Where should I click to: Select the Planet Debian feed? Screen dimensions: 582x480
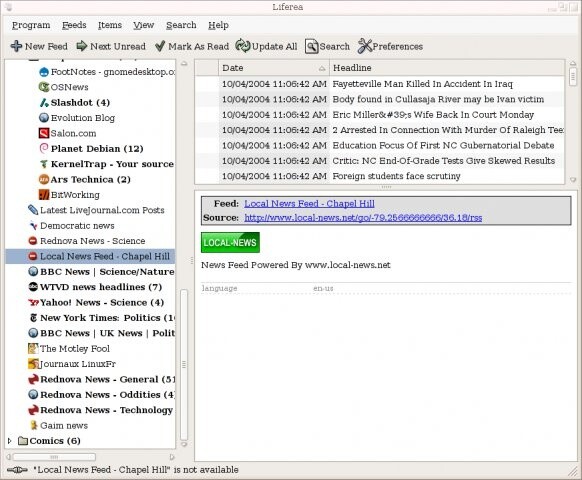click(97, 148)
